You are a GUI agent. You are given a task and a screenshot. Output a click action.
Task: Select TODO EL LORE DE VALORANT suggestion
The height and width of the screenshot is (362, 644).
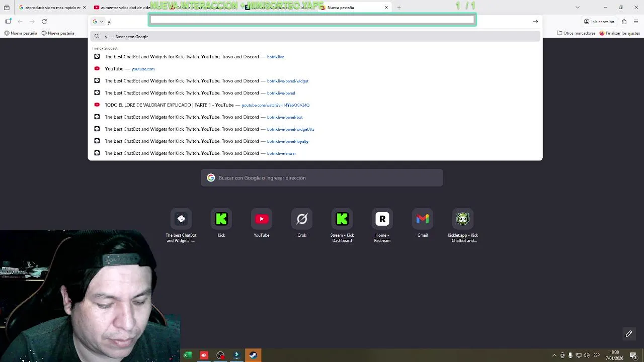click(315, 105)
